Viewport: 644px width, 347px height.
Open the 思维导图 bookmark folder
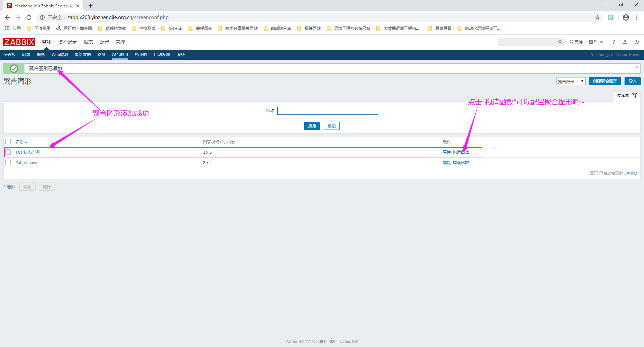440,28
